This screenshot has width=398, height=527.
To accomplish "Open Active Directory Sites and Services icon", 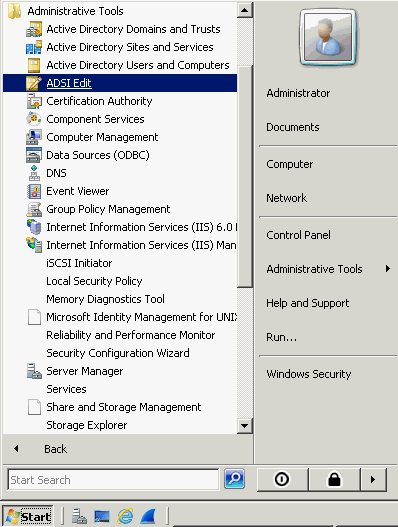I will pyautogui.click(x=34, y=47).
